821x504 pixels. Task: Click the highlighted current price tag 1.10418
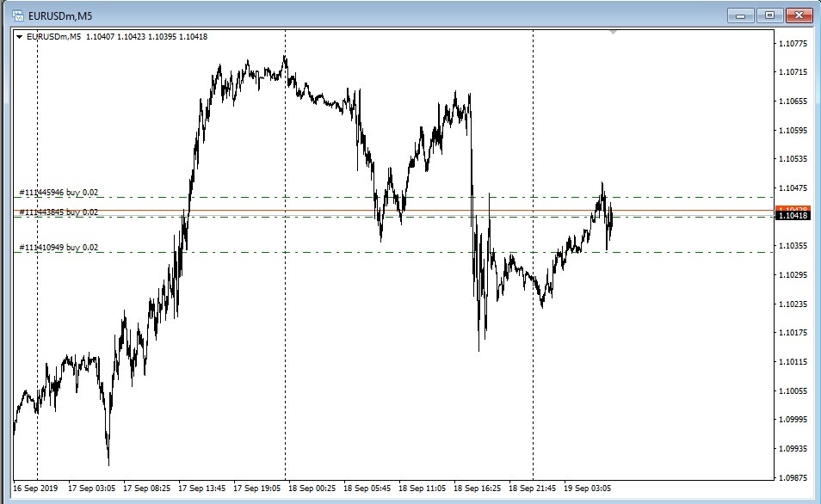[x=792, y=217]
